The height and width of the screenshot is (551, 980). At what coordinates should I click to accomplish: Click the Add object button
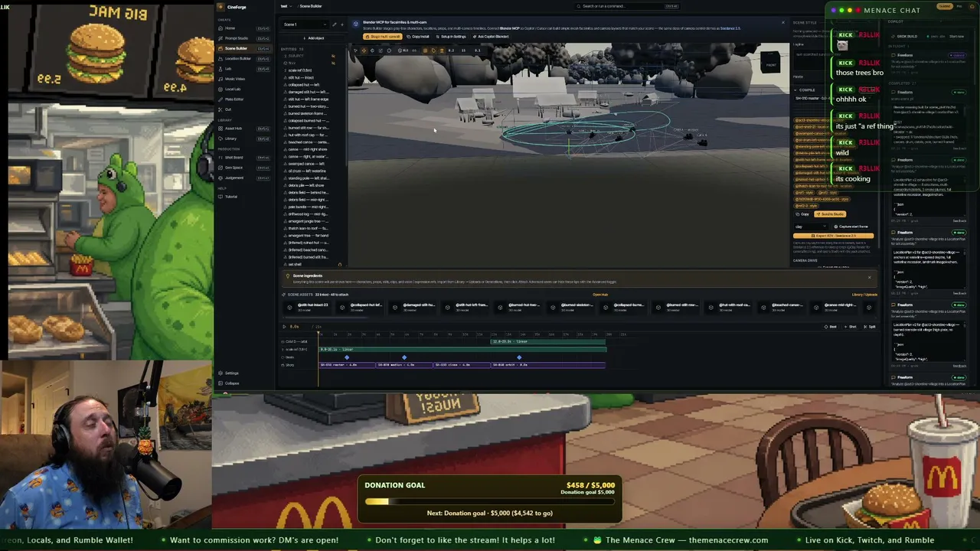(314, 38)
